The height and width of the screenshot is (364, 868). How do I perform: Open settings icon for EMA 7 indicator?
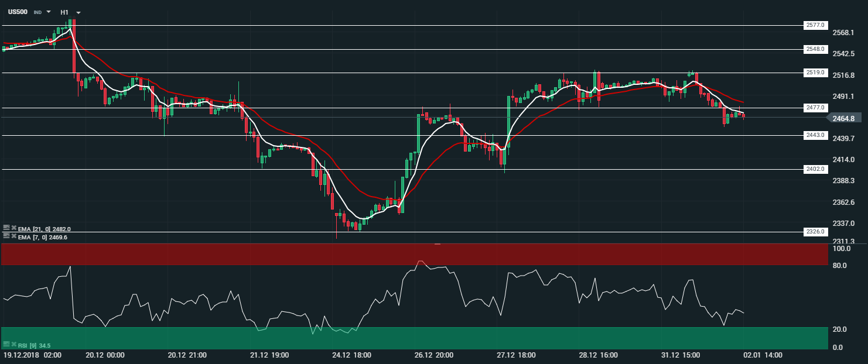(6, 236)
